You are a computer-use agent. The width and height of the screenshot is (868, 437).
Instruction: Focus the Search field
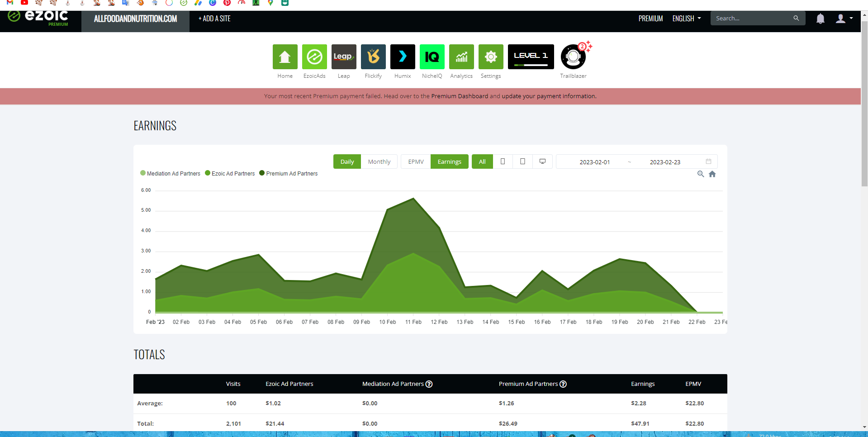(752, 19)
